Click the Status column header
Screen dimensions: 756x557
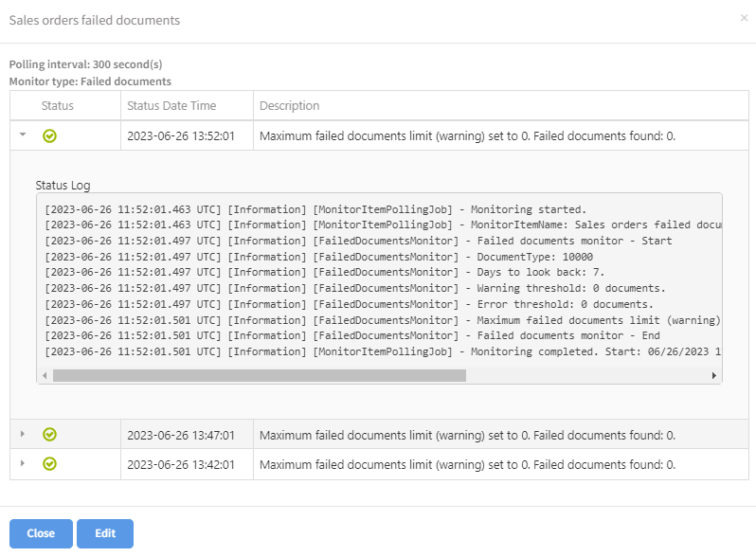[57, 105]
